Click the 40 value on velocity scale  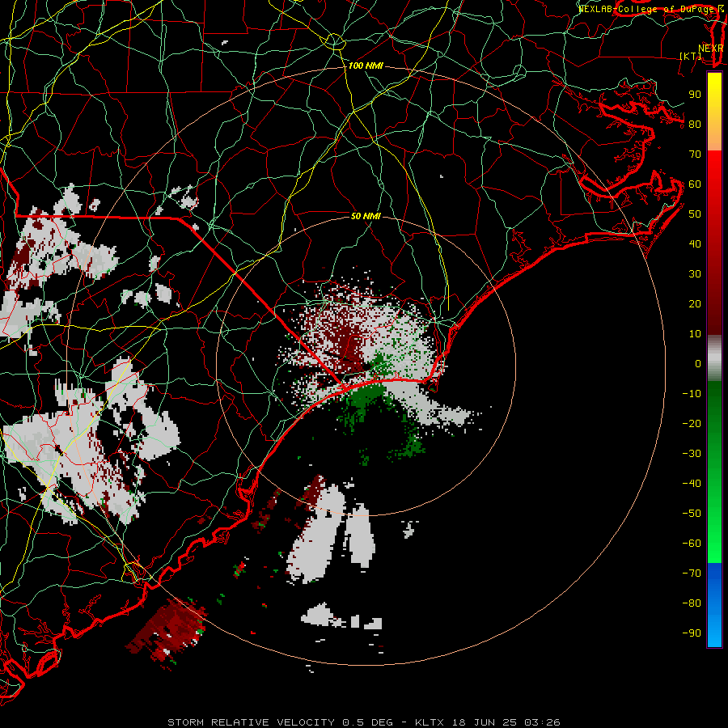[x=695, y=244]
